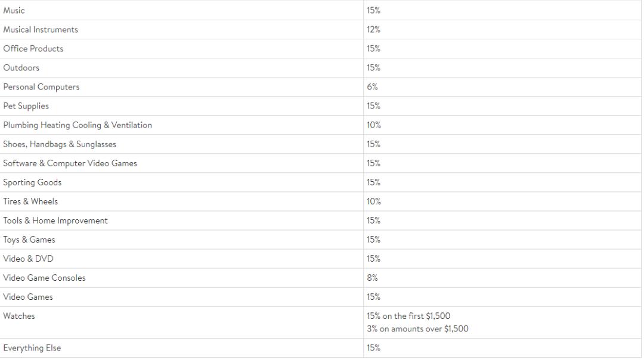Click the Tools & Home Improvement cell
The width and height of the screenshot is (644, 360).
tap(55, 221)
